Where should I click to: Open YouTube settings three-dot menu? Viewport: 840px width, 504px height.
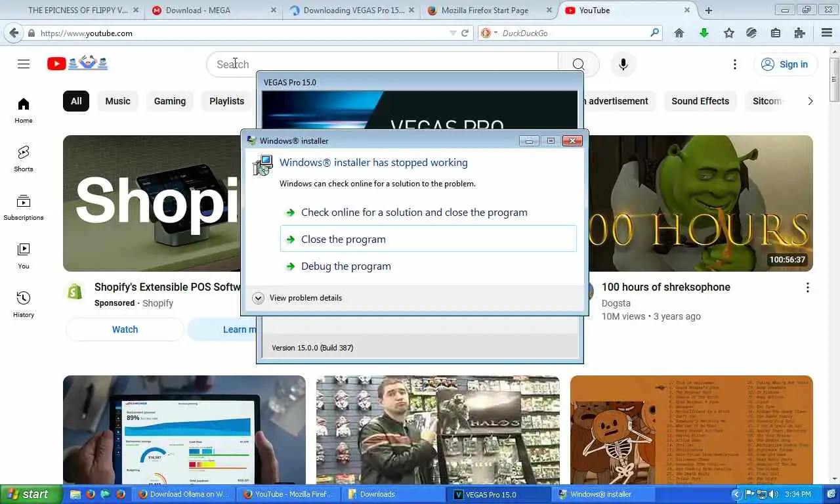pyautogui.click(x=735, y=64)
